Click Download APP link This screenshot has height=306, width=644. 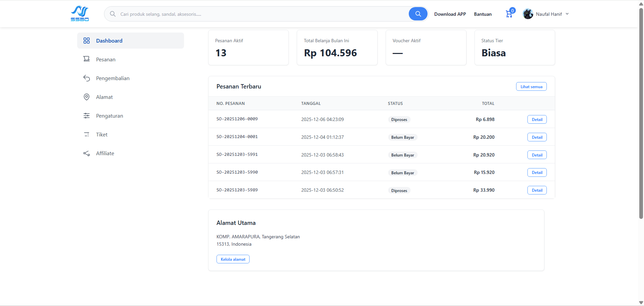tap(450, 14)
